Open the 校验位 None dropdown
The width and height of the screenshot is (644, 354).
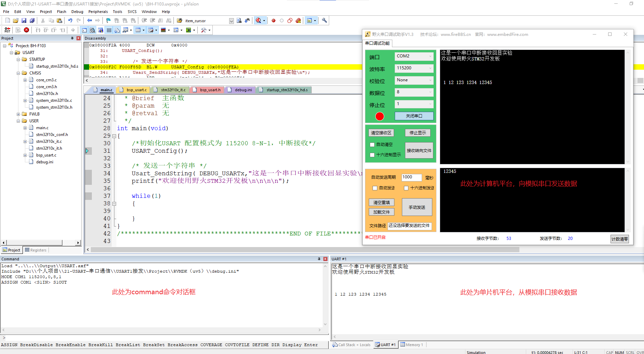tap(414, 80)
